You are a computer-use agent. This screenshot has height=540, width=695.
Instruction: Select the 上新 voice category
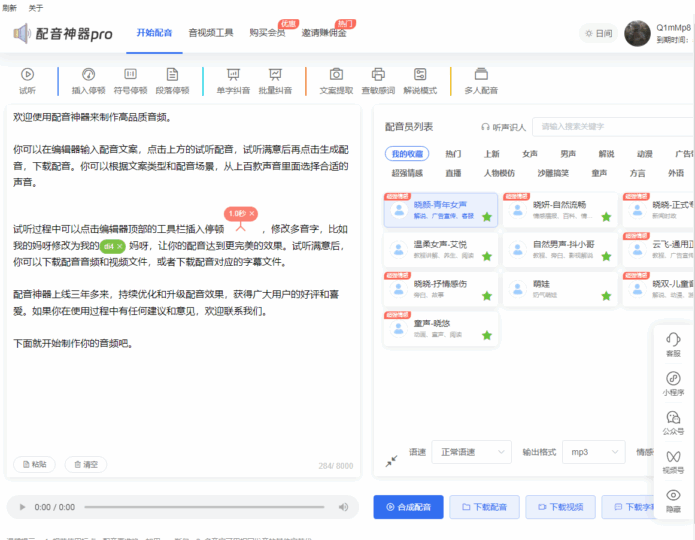(x=492, y=154)
